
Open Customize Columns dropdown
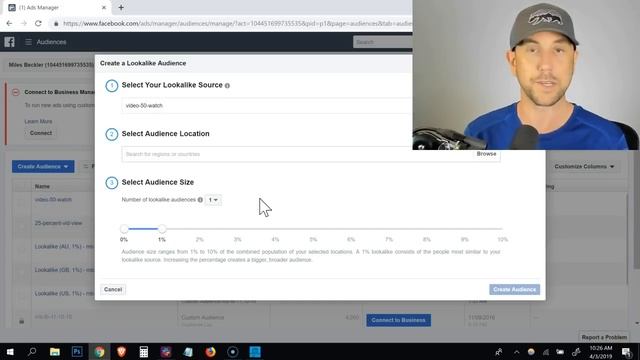584,167
